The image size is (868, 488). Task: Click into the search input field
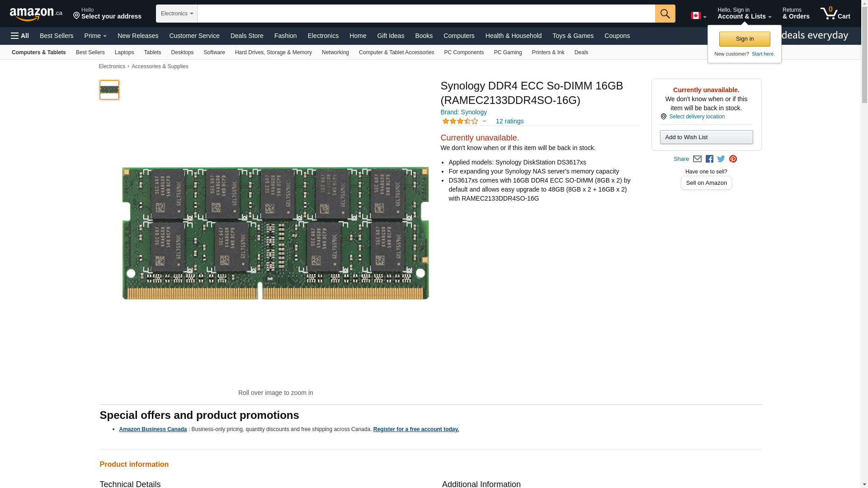pyautogui.click(x=426, y=14)
